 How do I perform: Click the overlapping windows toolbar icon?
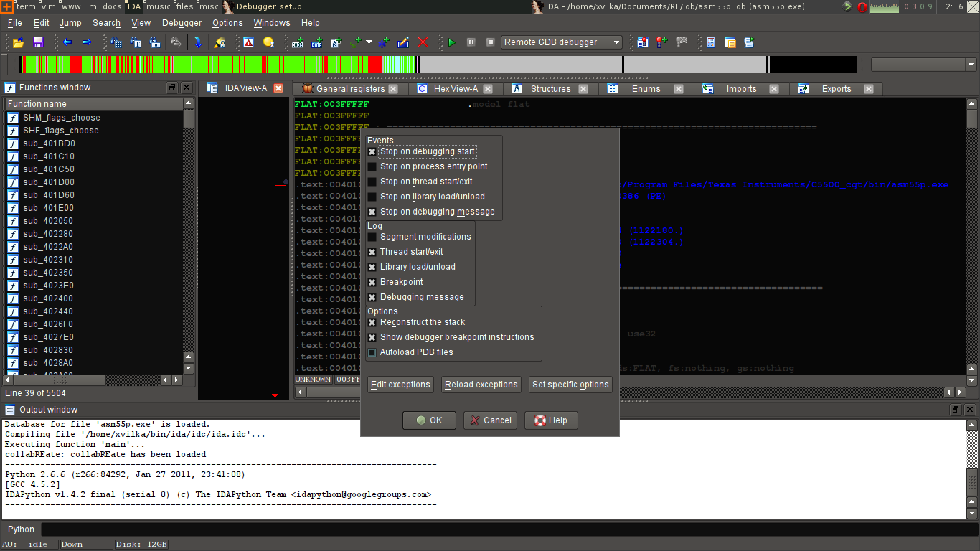pyautogui.click(x=730, y=42)
